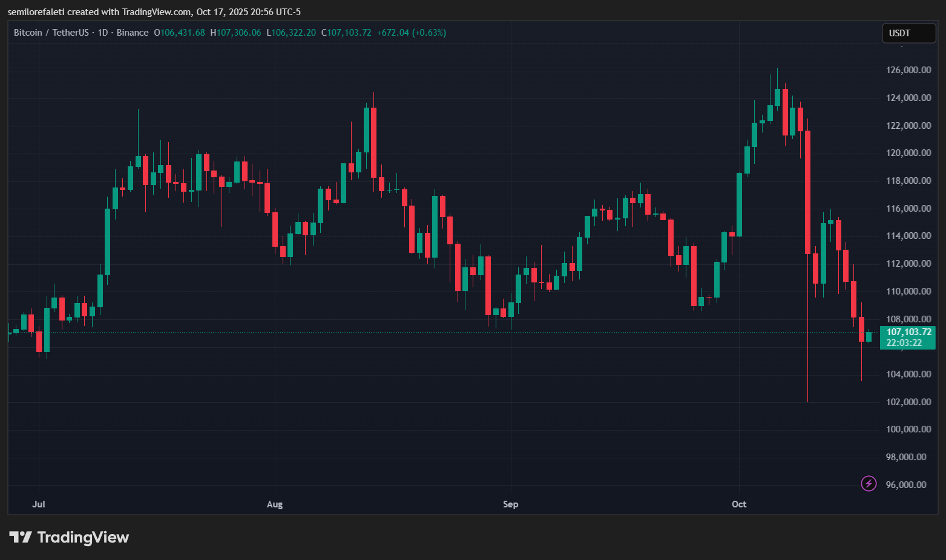
Task: Click the purple lightning bolt icon
Action: point(869,483)
